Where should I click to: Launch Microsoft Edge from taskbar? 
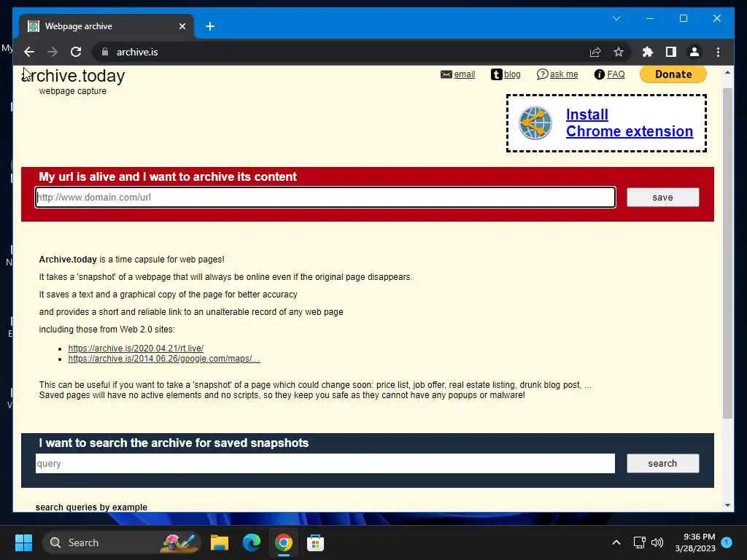pyautogui.click(x=252, y=542)
